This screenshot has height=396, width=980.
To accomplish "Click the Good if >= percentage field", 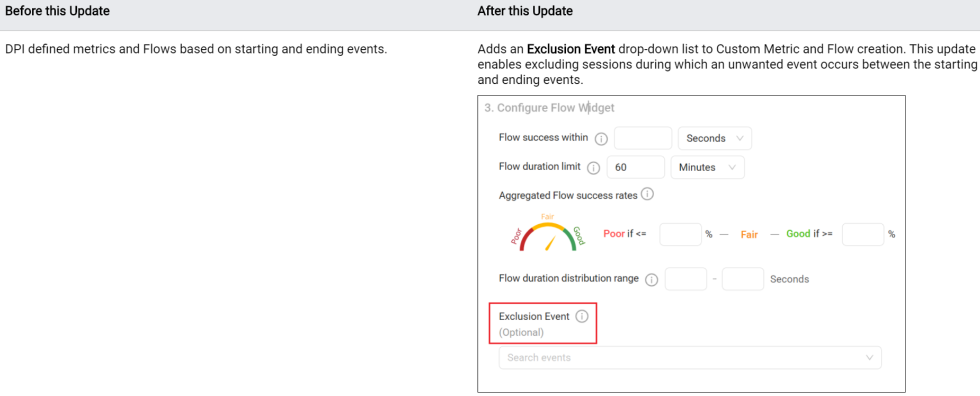I will 862,234.
